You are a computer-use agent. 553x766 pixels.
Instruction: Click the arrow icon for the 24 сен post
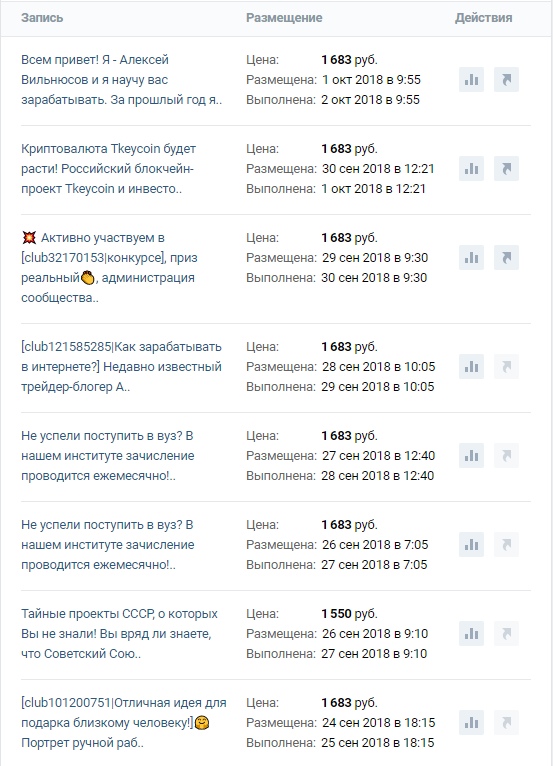point(506,723)
